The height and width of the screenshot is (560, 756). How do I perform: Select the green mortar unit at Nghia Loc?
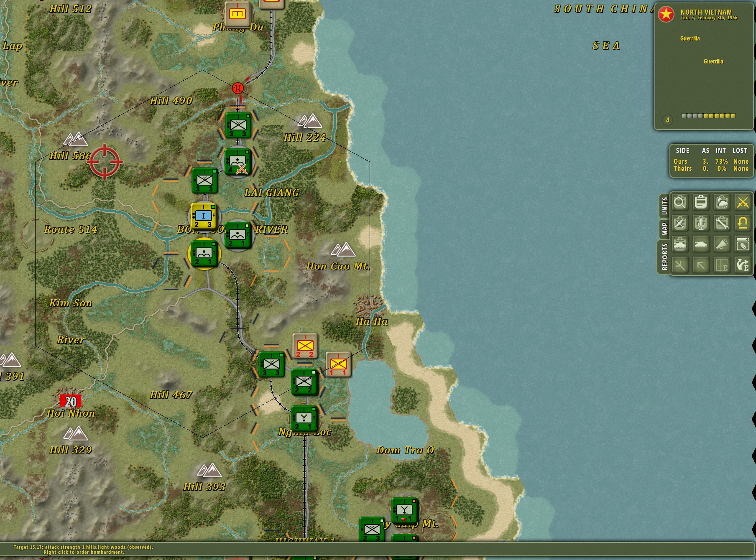coord(304,418)
